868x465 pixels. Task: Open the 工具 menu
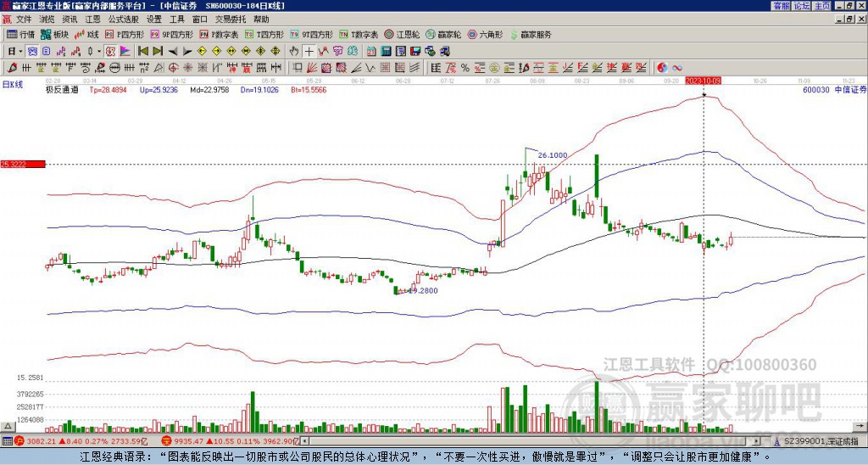[x=176, y=20]
